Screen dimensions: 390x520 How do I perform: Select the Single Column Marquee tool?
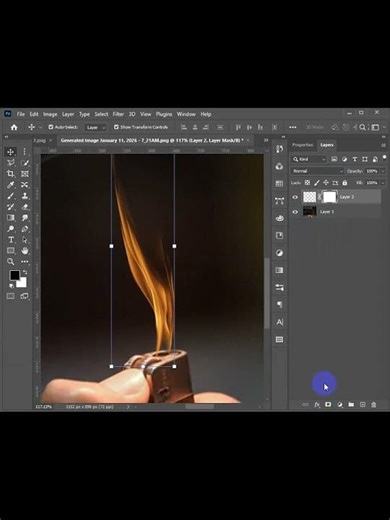24,152
